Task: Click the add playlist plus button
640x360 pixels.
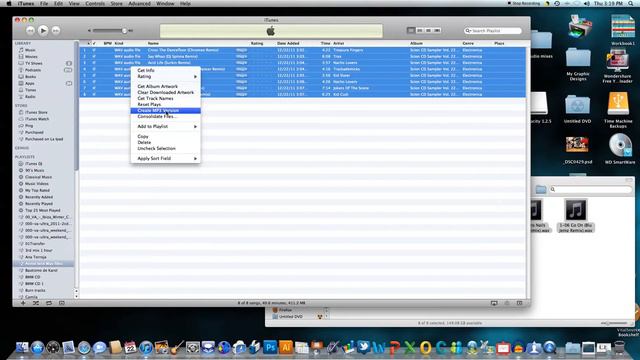Action: click(x=23, y=303)
